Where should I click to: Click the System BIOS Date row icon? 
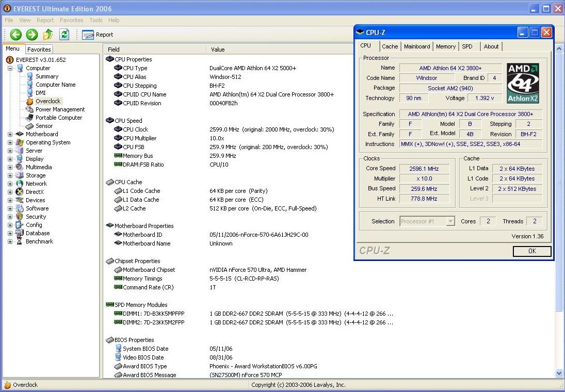click(x=118, y=348)
